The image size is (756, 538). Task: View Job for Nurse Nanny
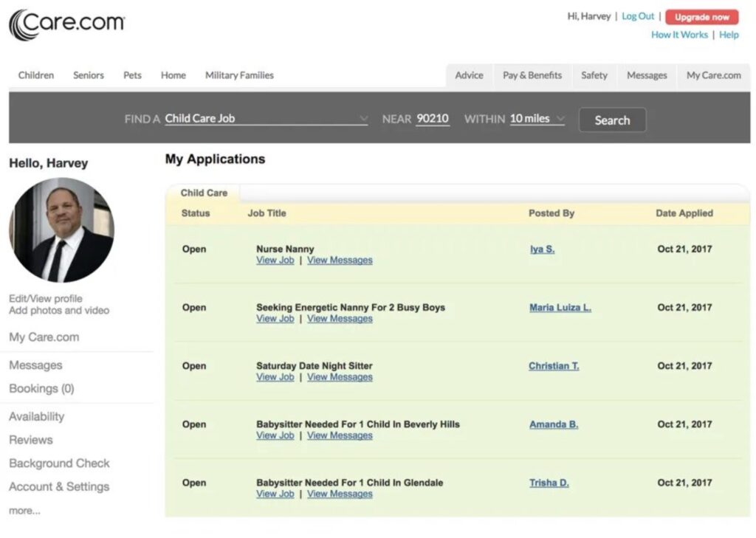(275, 261)
